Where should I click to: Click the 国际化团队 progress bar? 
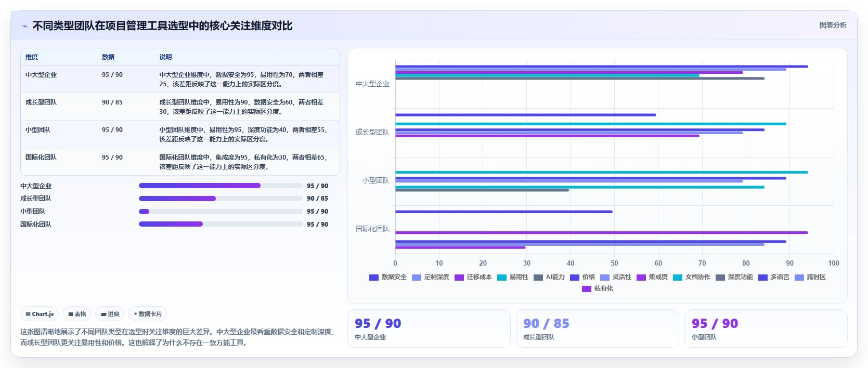click(221, 224)
